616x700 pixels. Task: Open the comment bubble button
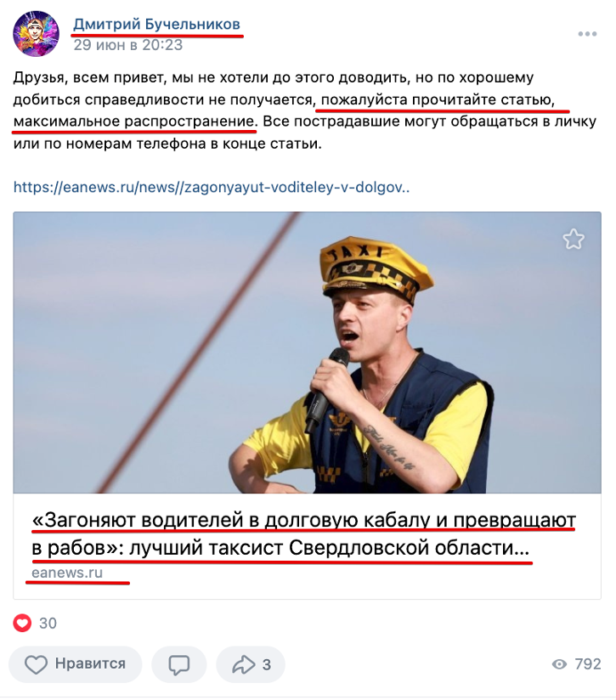[x=178, y=663]
